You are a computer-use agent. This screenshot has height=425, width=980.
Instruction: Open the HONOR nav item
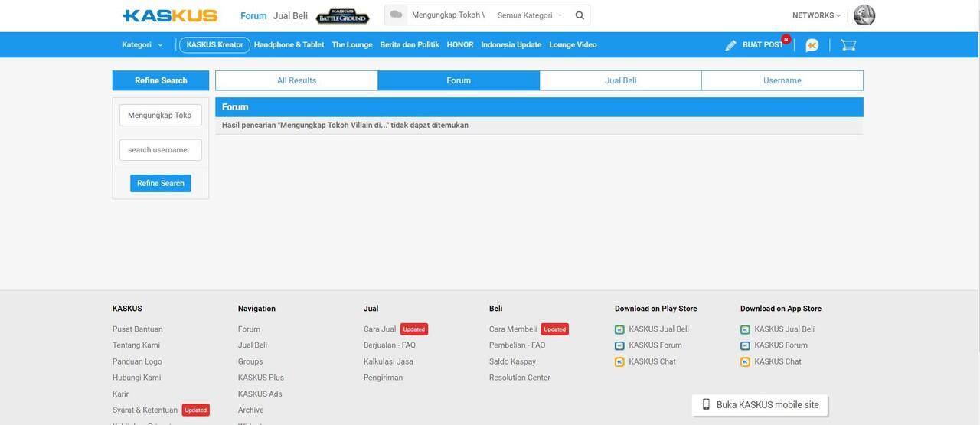click(x=460, y=45)
